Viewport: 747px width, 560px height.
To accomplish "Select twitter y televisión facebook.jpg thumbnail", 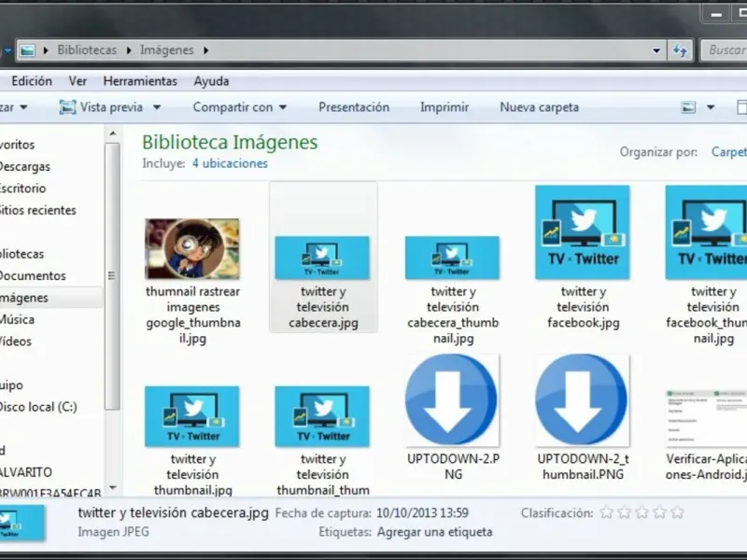I will tap(583, 231).
